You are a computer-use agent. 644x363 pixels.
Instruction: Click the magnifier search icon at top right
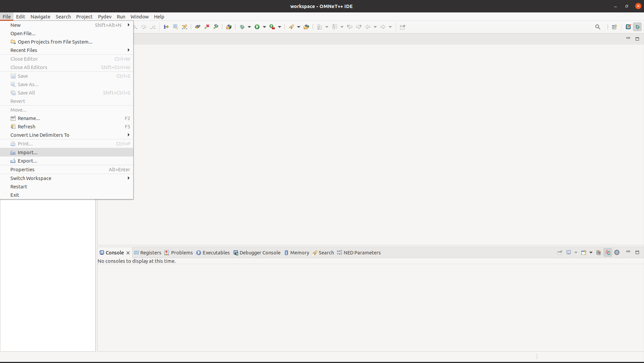coord(598,27)
